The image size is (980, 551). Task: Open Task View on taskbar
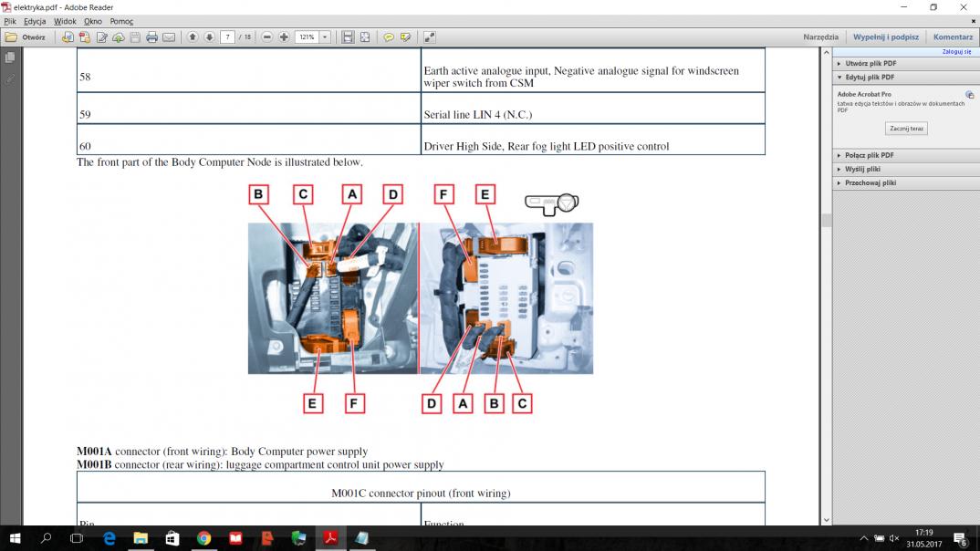[x=77, y=538]
